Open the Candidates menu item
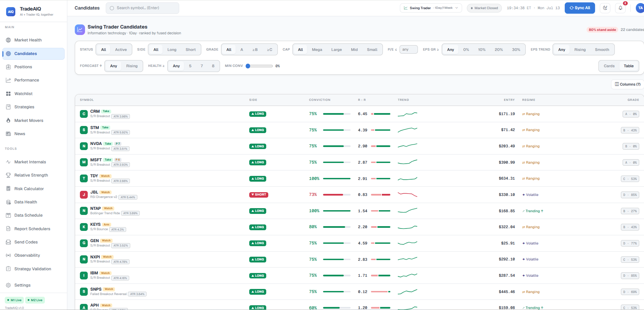644x310 pixels. 33,54
